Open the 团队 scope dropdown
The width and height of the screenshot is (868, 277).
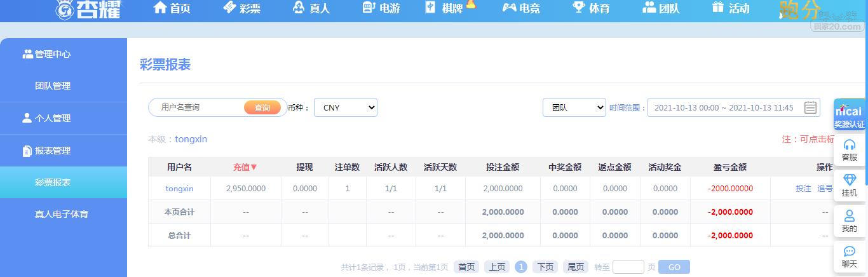[574, 107]
